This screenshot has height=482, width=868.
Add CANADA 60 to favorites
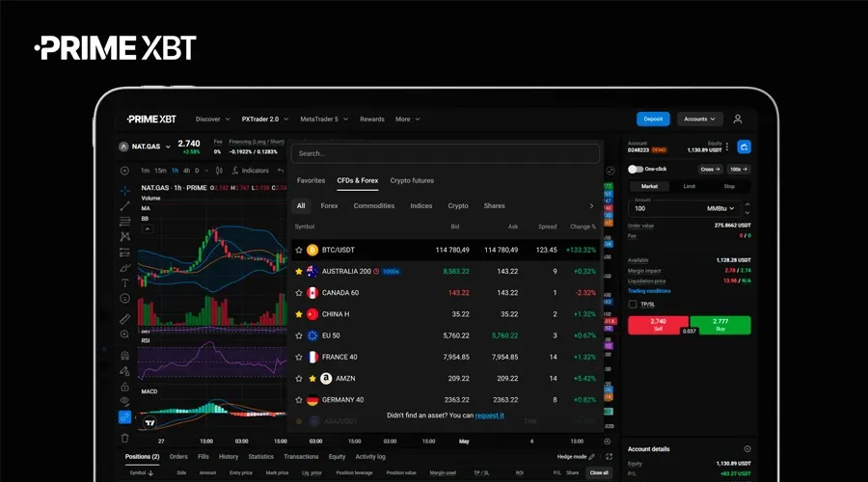(x=299, y=293)
